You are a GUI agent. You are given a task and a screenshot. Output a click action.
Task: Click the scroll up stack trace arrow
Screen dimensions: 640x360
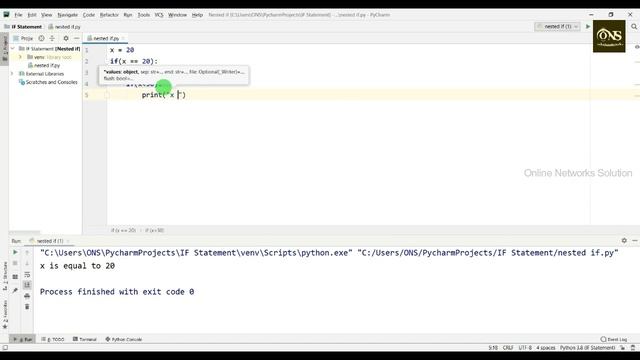(27, 252)
